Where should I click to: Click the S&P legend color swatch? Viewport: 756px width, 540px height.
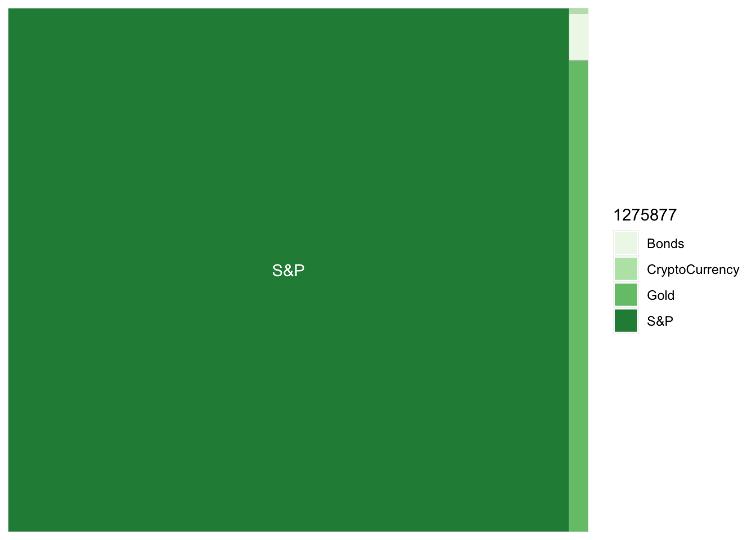point(625,321)
